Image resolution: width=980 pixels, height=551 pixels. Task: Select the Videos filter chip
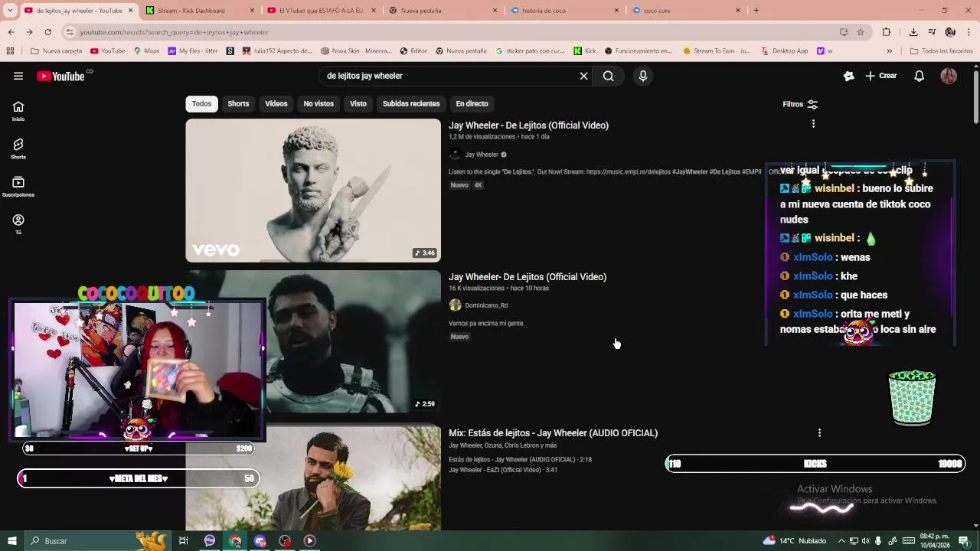276,103
